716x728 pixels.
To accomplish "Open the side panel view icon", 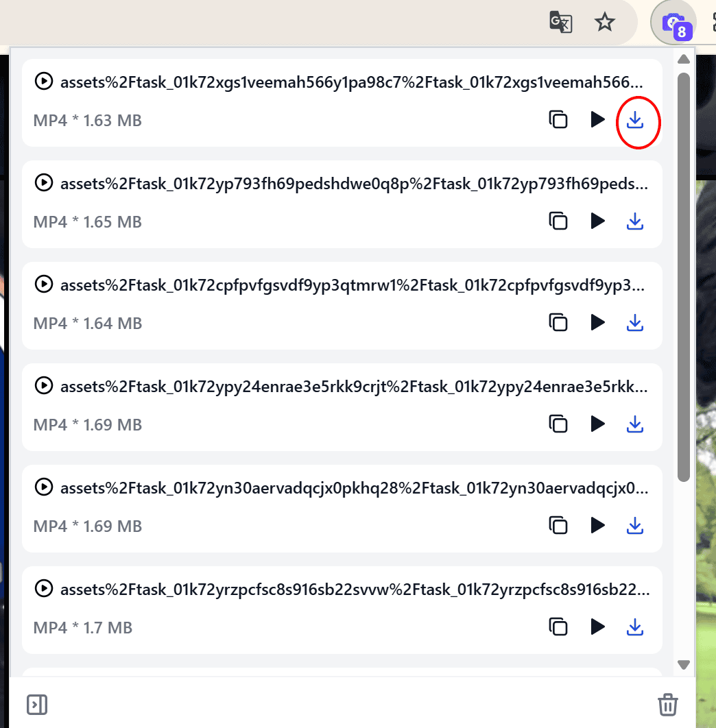I will [x=37, y=705].
